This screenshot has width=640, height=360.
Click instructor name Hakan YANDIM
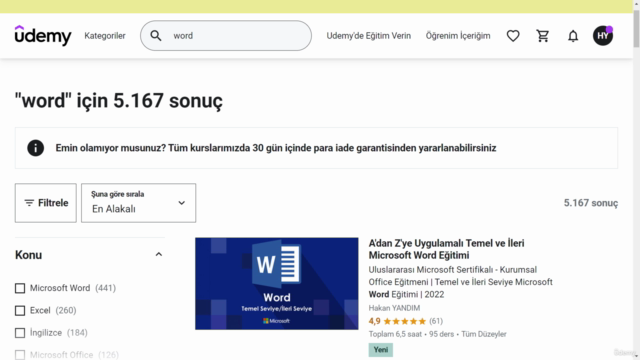pyautogui.click(x=394, y=308)
